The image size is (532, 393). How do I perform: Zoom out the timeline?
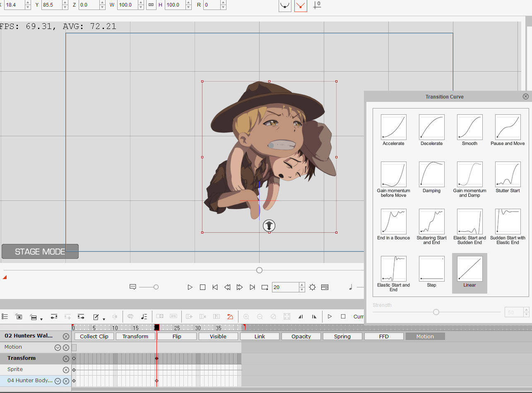(260, 317)
